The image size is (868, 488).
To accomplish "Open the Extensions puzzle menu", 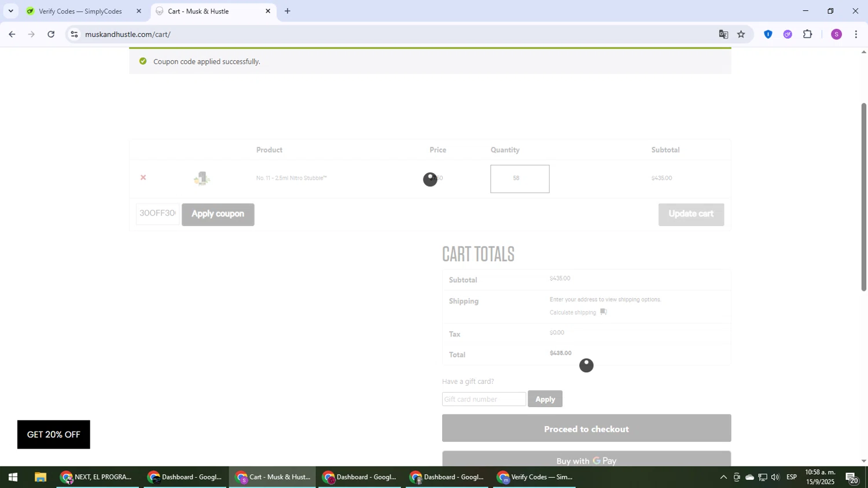I will tap(808, 35).
